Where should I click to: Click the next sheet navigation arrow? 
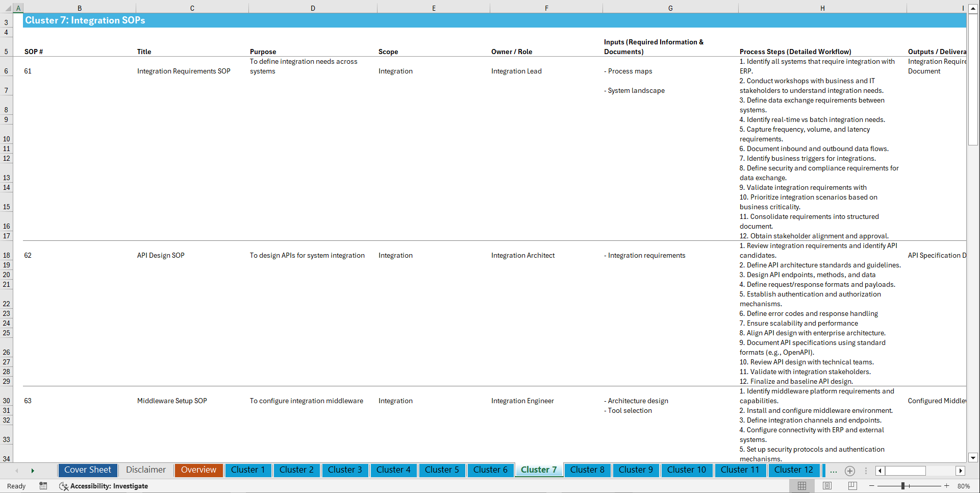[33, 471]
